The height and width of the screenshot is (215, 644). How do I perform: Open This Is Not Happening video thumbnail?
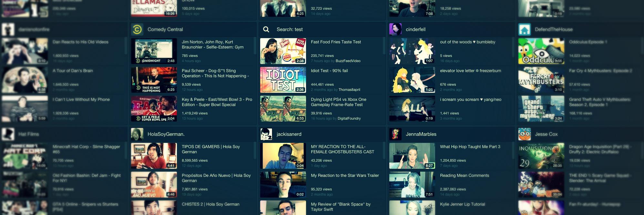154,80
